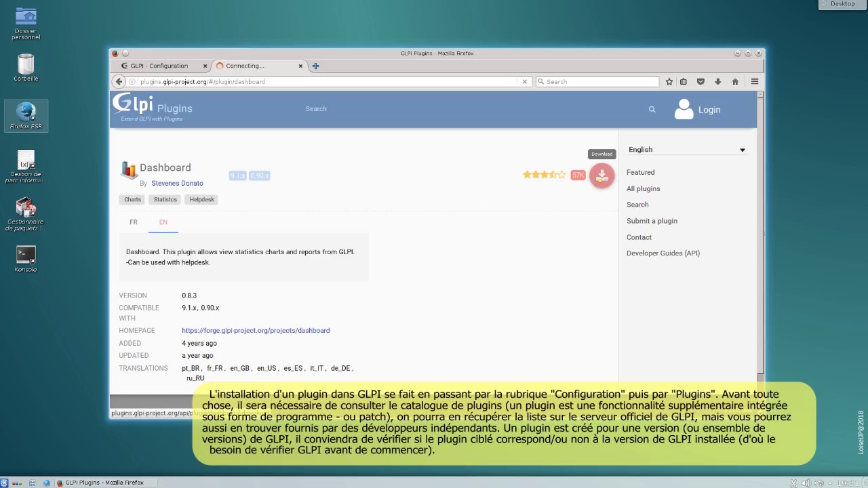The image size is (868, 488).
Task: Click version value 0.8.3
Action: coord(189,296)
